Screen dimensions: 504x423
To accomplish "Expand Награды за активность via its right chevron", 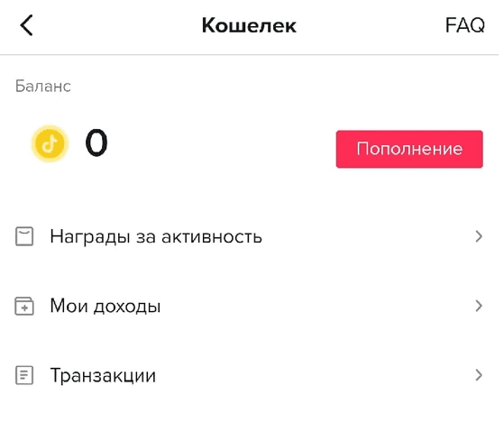I will (479, 236).
